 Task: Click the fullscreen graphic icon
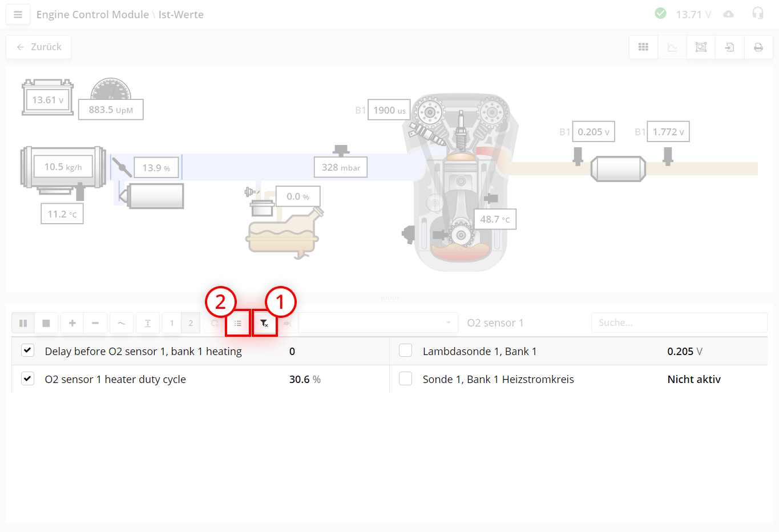click(x=701, y=47)
